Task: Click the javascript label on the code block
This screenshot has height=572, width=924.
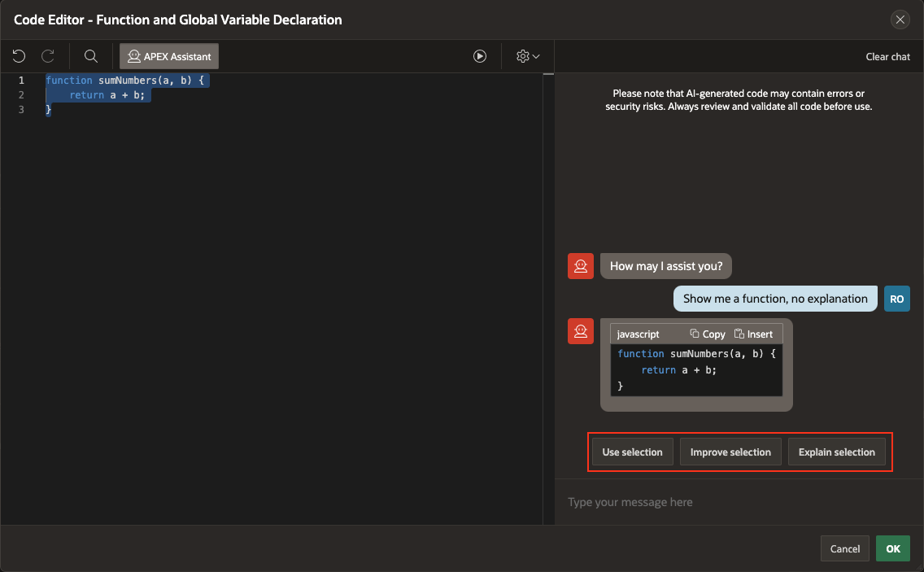Action: [x=638, y=334]
